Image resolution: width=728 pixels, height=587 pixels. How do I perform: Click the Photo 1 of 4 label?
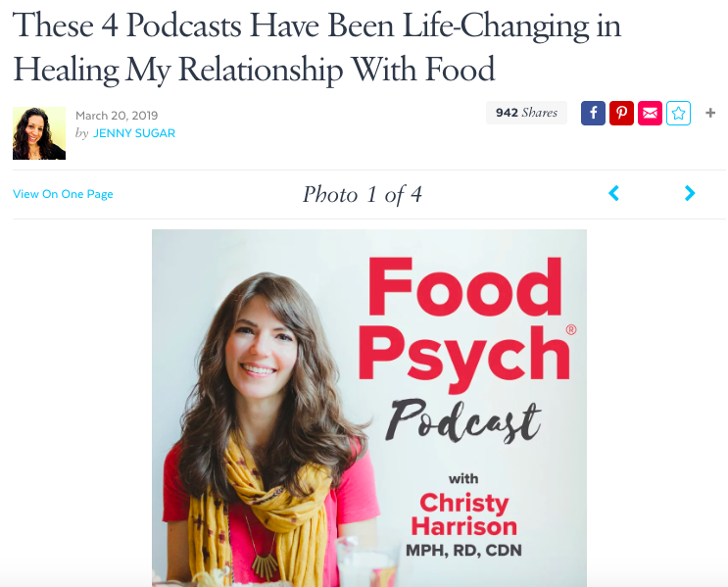[x=363, y=195]
